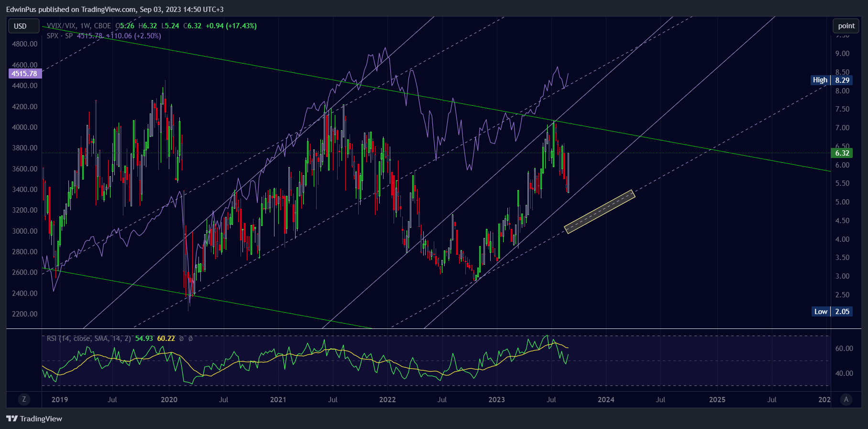Viewport: 868px width, 429px height.
Task: Click the 9.00 right axis value
Action: tap(842, 54)
